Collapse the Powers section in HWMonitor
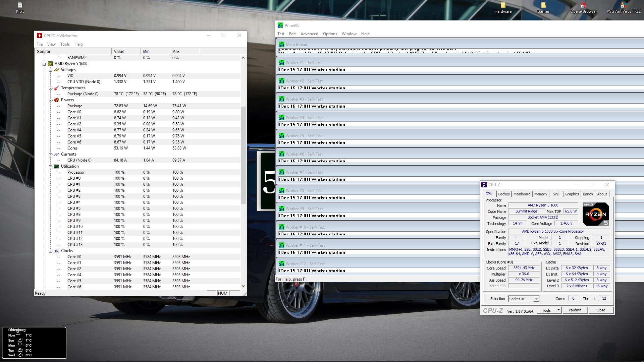Viewport: 644px width, 362px height. tap(50, 100)
